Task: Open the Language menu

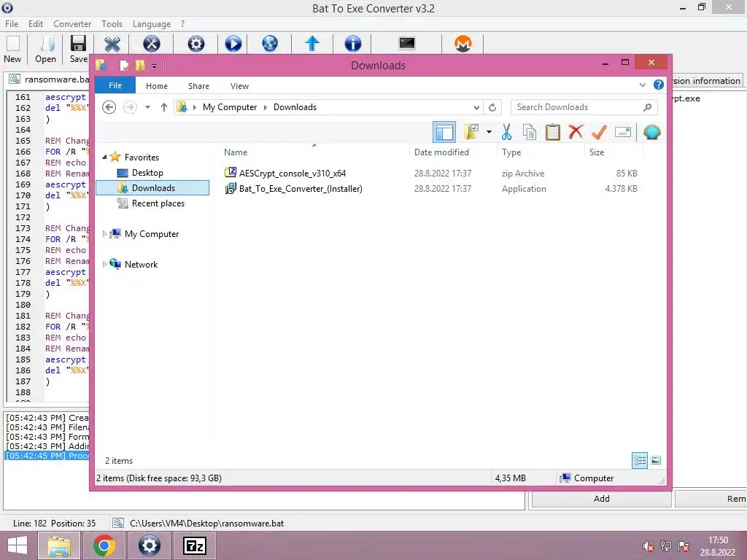Action: point(152,24)
